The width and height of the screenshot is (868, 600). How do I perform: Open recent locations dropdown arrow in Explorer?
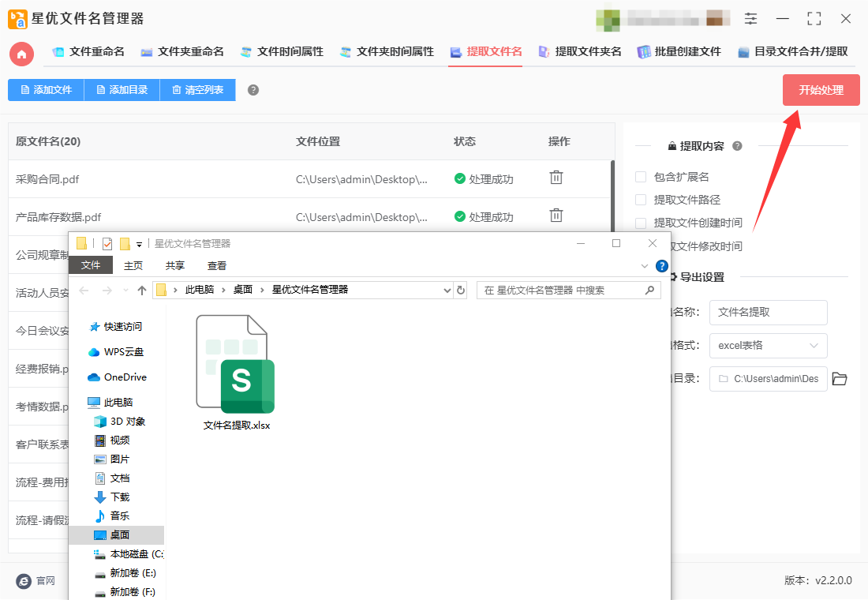pyautogui.click(x=125, y=291)
